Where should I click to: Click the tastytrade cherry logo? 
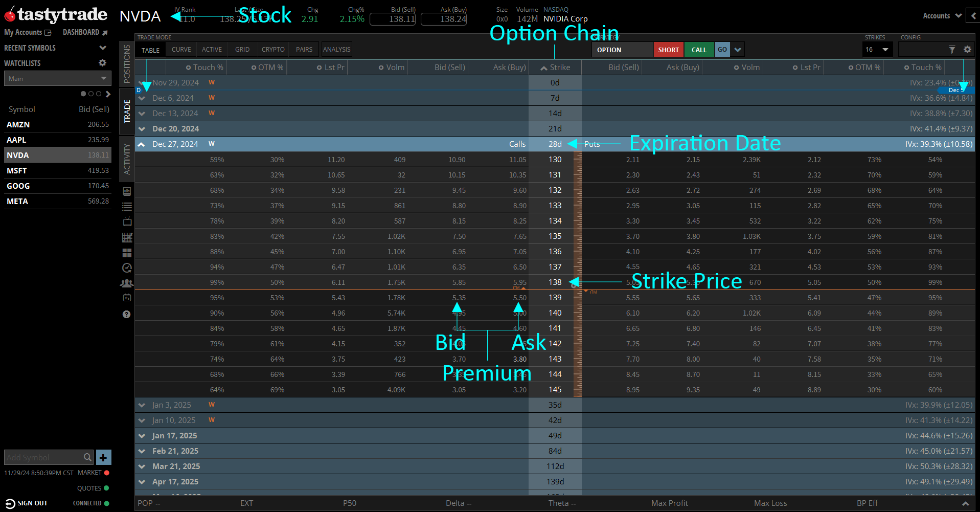pyautogui.click(x=10, y=15)
